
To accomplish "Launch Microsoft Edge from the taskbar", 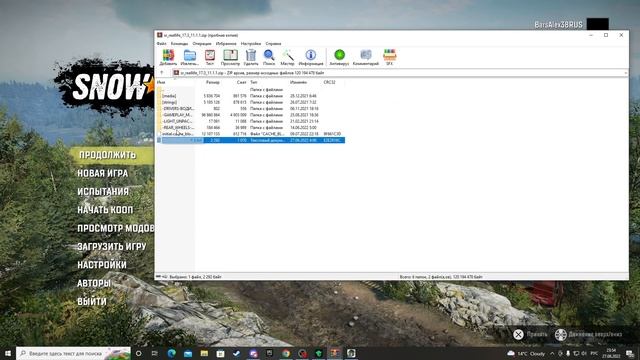I will coord(171,353).
